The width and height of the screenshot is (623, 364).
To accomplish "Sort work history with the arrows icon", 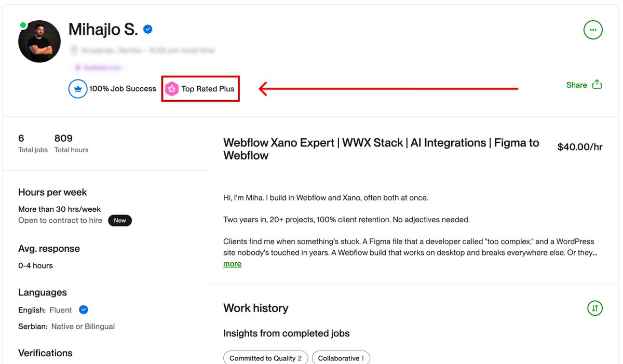I will (595, 308).
